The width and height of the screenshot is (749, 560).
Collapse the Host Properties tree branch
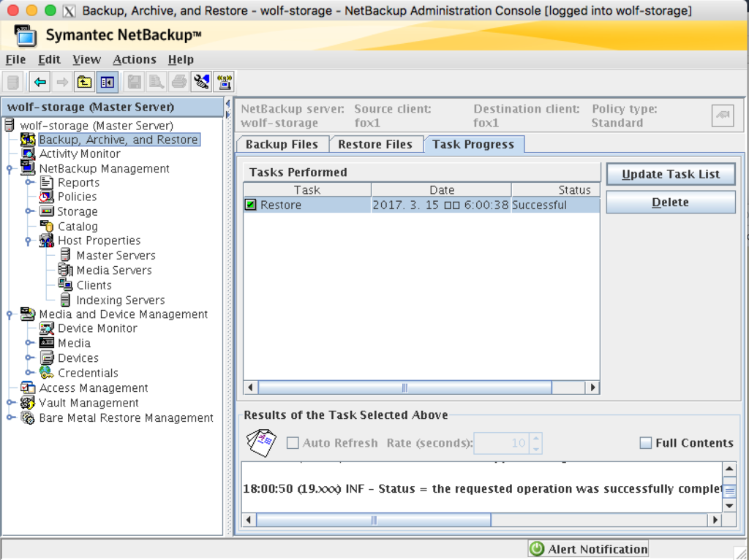(29, 241)
